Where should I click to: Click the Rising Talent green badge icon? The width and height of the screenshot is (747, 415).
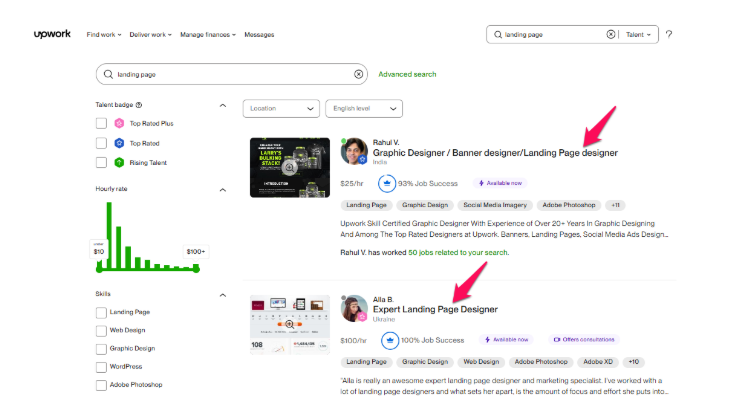point(119,162)
